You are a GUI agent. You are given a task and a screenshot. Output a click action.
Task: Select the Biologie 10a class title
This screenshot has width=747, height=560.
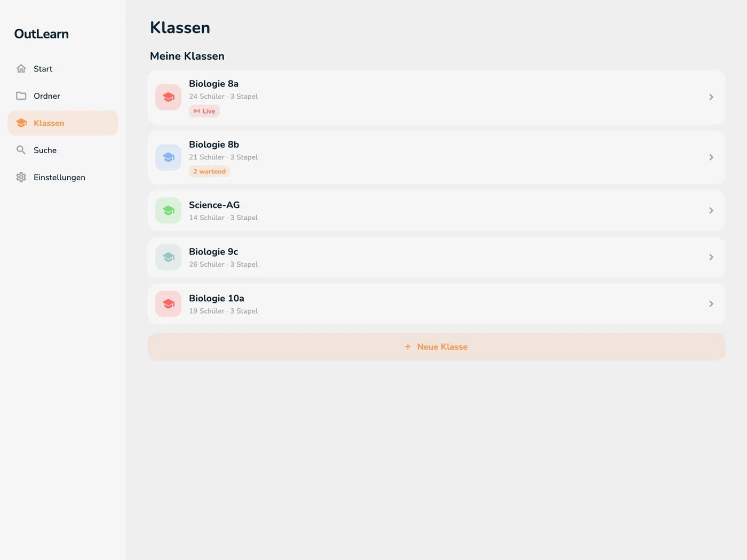[x=217, y=298]
